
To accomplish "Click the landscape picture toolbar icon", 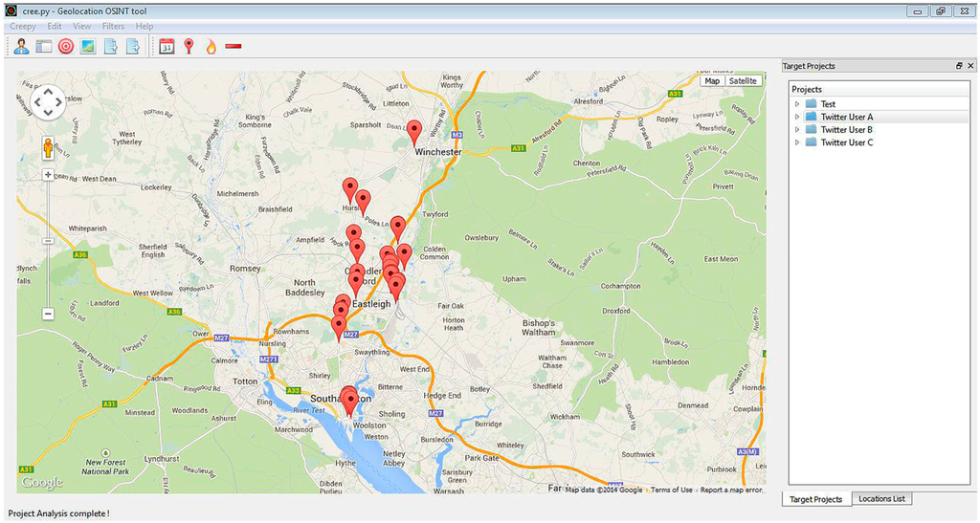I will pyautogui.click(x=88, y=46).
